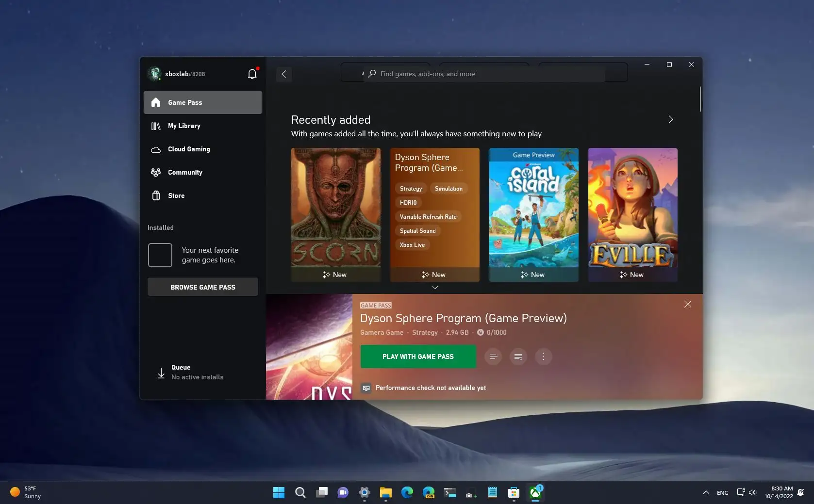Click the Xbox Live tag

pos(412,245)
